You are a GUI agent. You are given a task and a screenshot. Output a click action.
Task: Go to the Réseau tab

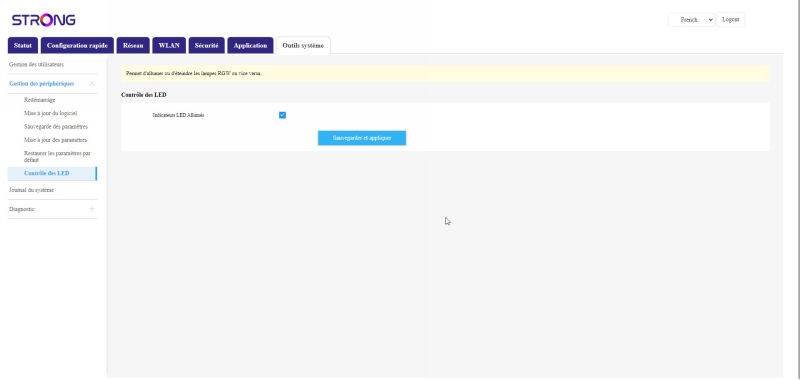click(x=133, y=45)
